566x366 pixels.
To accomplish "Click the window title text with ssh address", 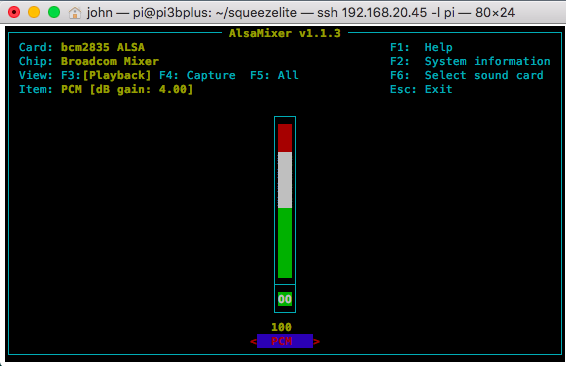I will tap(301, 13).
